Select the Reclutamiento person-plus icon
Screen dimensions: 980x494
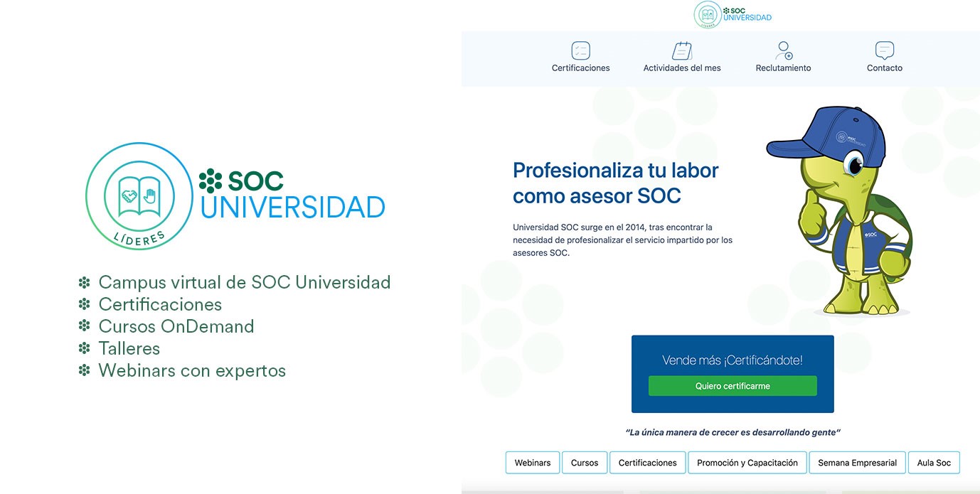783,50
